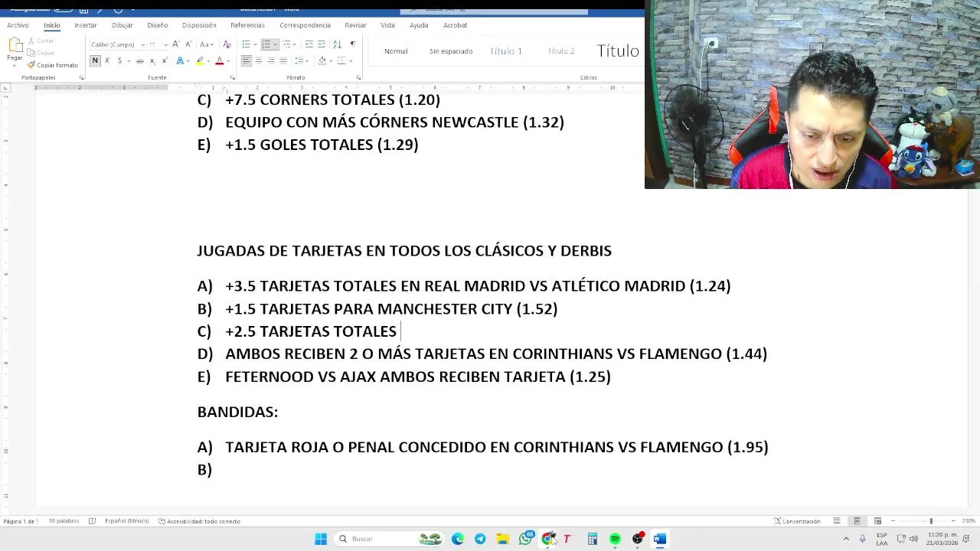
Task: Click the numbered list icon
Action: (x=266, y=44)
